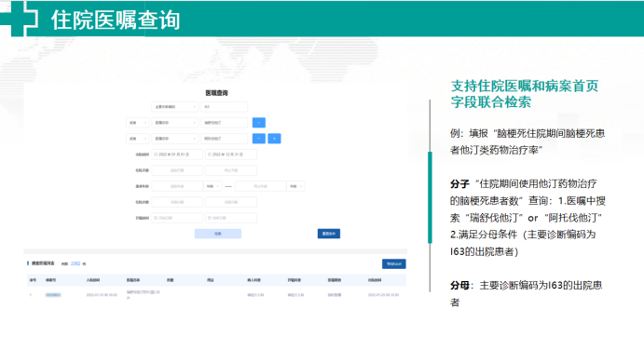This screenshot has height=363, width=644.
Task: Open age-unit dropdown after the end age field
Action: click(295, 186)
